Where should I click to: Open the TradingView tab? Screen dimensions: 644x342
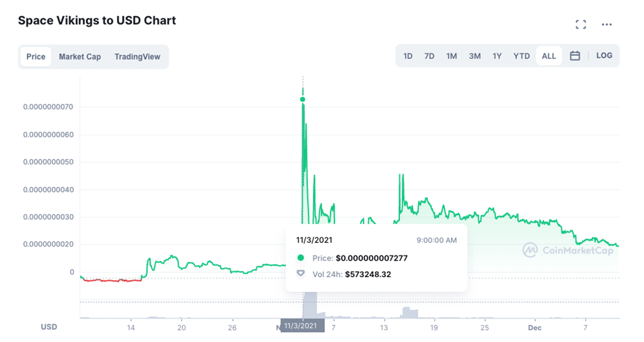(x=137, y=57)
